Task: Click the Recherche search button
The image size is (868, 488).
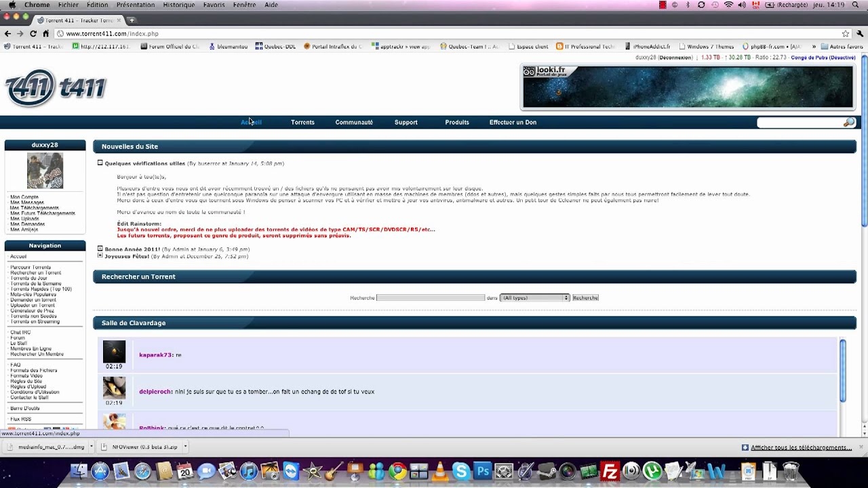Action: (585, 298)
